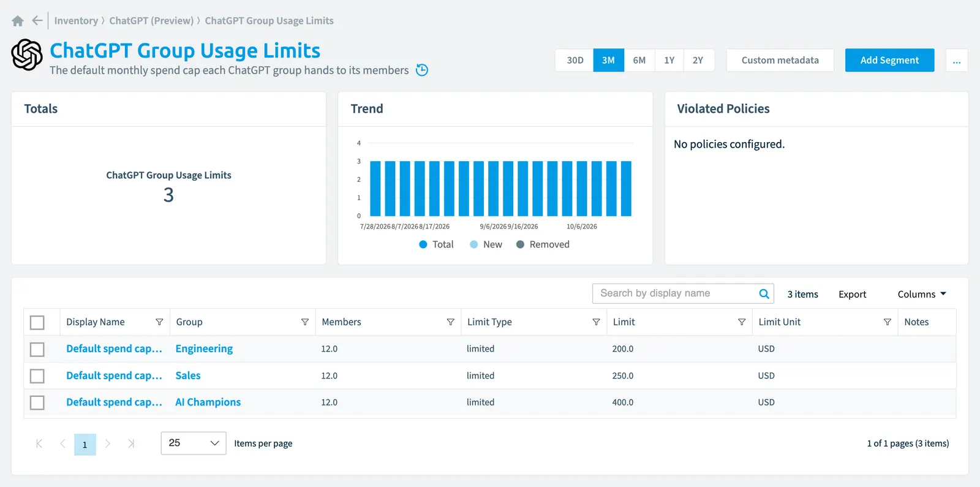Toggle the Removed legend series
The width and height of the screenshot is (980, 487).
(x=543, y=244)
